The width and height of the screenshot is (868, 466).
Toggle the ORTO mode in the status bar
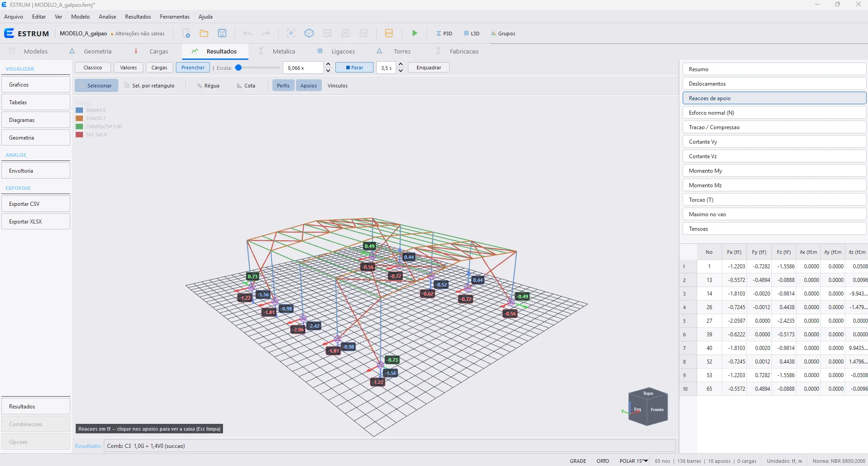pyautogui.click(x=602, y=461)
